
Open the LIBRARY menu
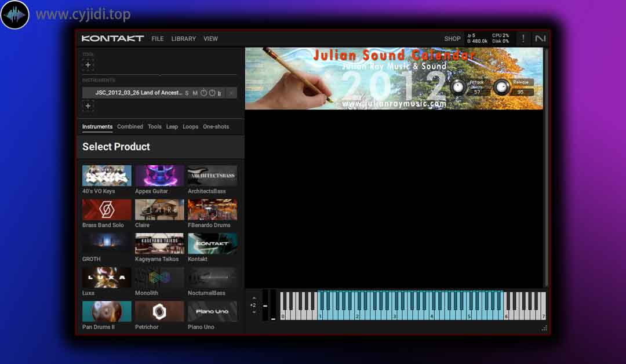(184, 39)
